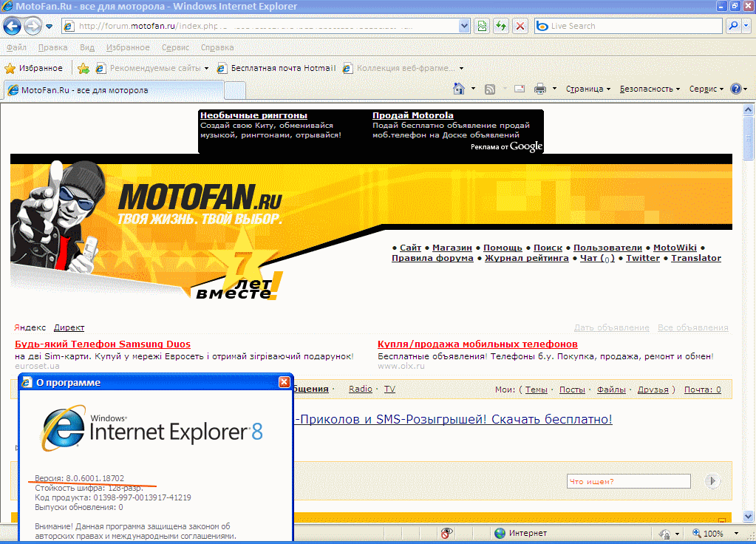Screen dimensions: 756x544
Task: Click the search go arrow button
Action: pyautogui.click(x=712, y=481)
